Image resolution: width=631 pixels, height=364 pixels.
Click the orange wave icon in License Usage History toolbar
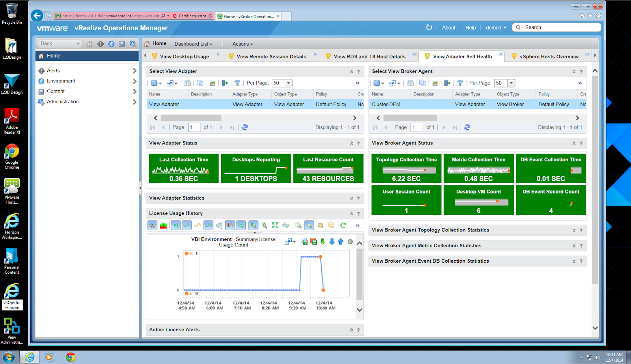[x=197, y=225]
